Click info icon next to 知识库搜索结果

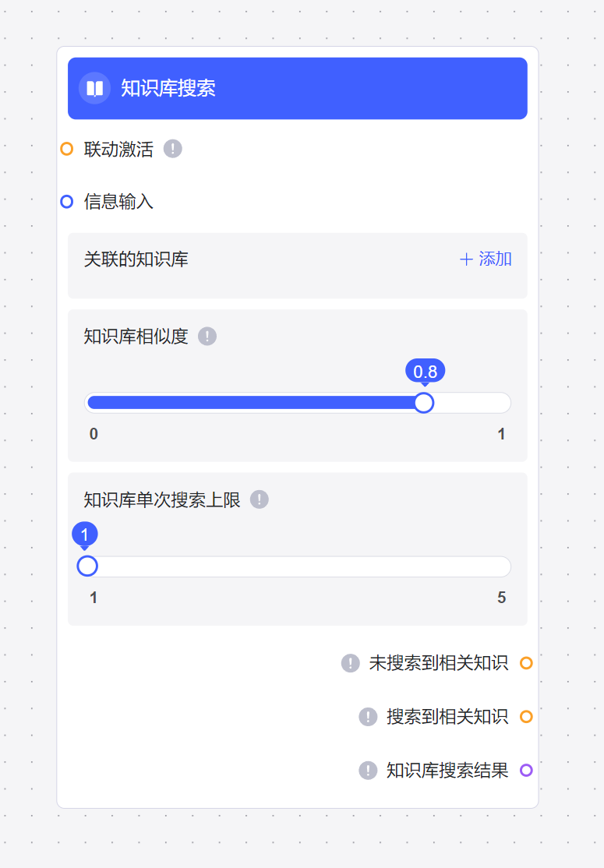368,771
